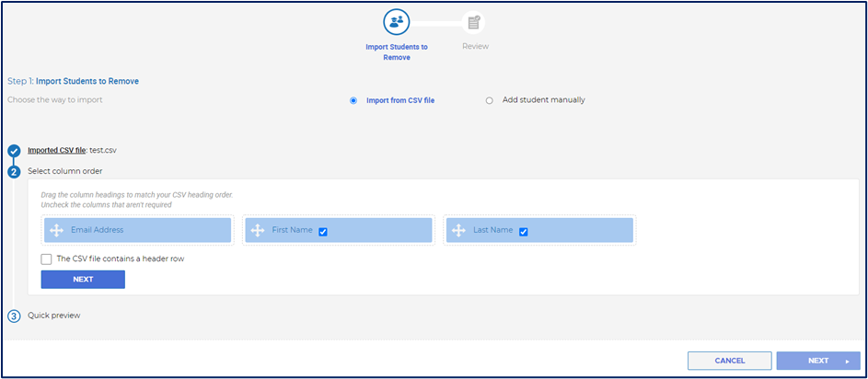
Task: Click the 'Drag the column headings' instruction text
Action: coord(137,195)
